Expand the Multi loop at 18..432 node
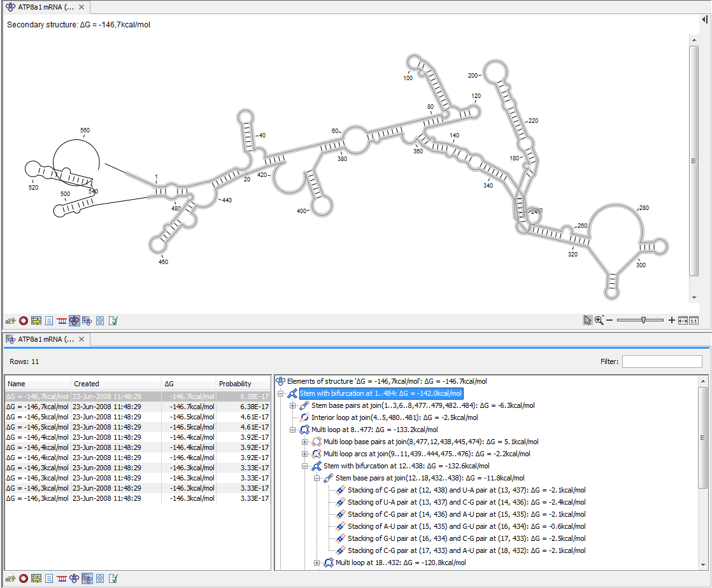 317,563
